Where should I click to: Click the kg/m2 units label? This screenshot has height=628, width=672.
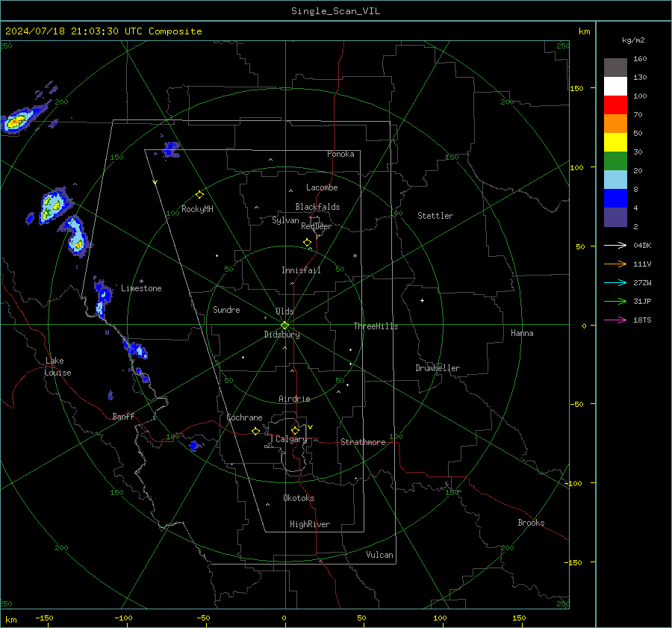[633, 40]
